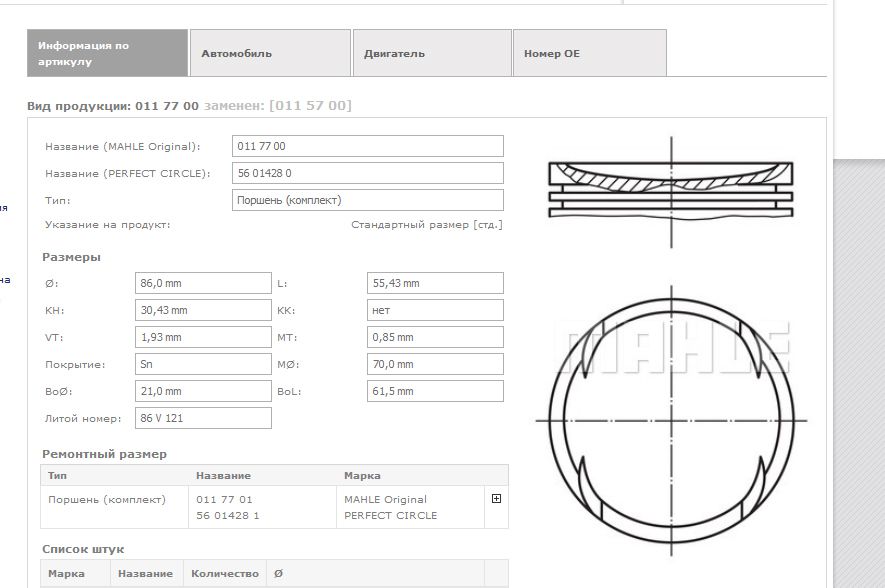
Task: Select the KK field showing нет
Action: (435, 310)
